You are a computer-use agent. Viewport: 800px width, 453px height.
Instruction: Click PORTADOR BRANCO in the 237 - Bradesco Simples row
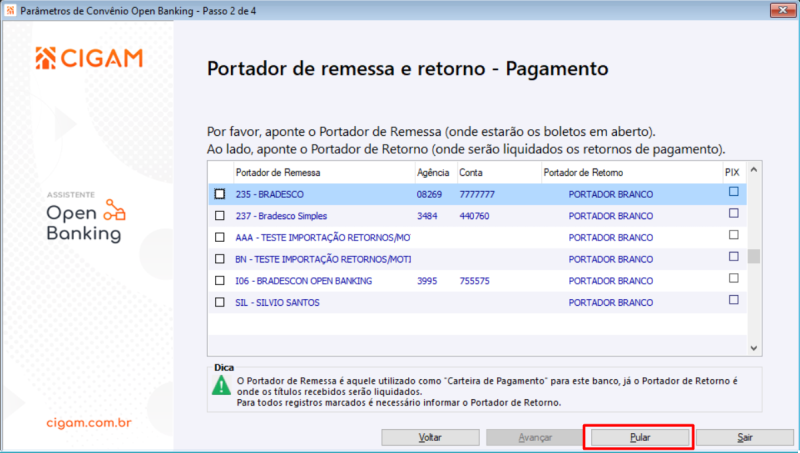[x=611, y=216]
